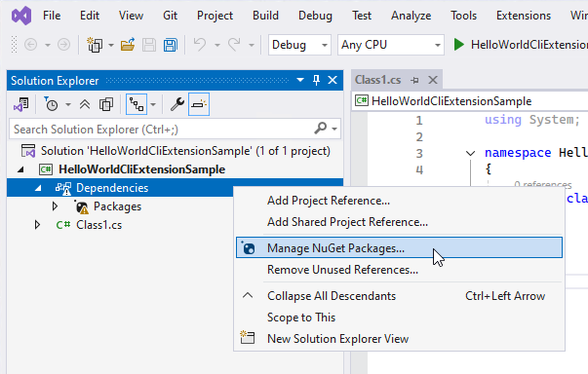Click the Collapse All icon in Solution Explorer
Screen dimensions: 588x374
tap(85, 104)
